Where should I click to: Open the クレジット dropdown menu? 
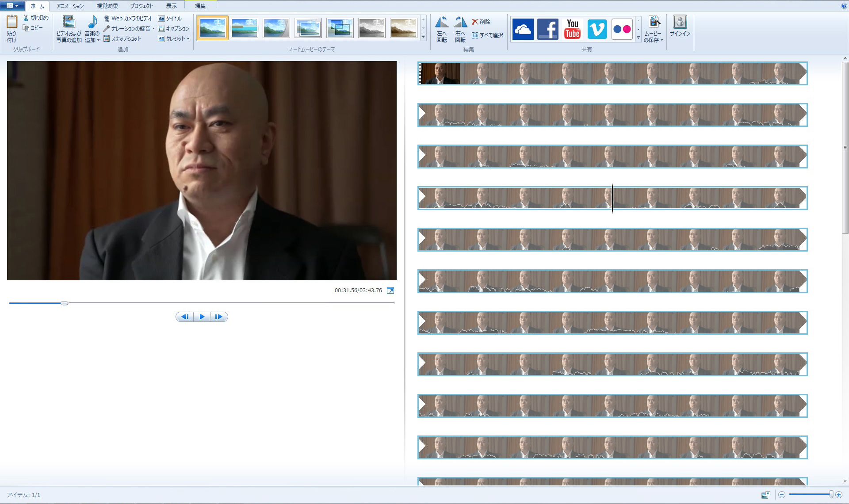click(188, 38)
